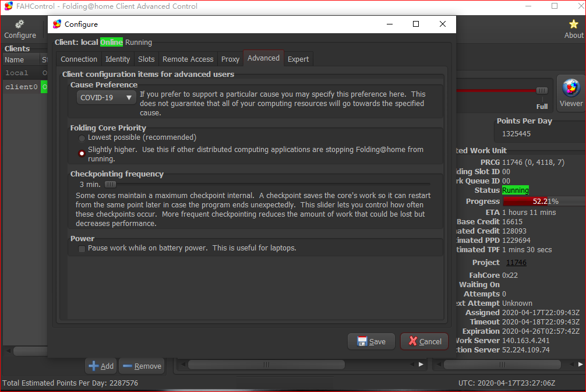586x392 pixels.
Task: Cancel the Configure dialog
Action: 425,341
